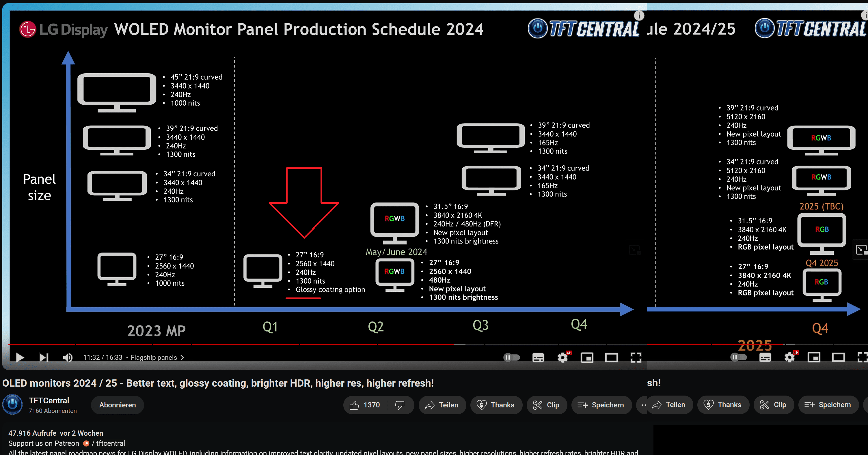Click the 'Support us on Patreon' text
Screen dimensions: 868x455
click(x=44, y=443)
